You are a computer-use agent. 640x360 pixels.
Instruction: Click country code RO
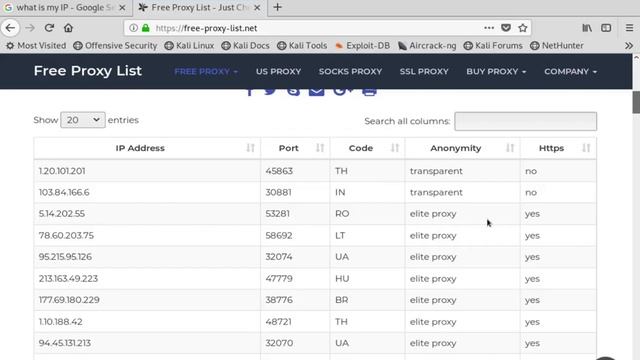tap(342, 213)
